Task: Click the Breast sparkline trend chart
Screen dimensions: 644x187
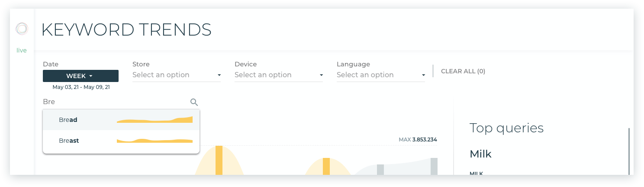Action: [x=155, y=141]
